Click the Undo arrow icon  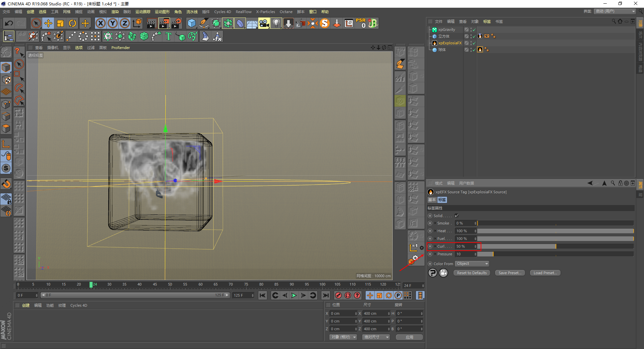click(x=9, y=23)
